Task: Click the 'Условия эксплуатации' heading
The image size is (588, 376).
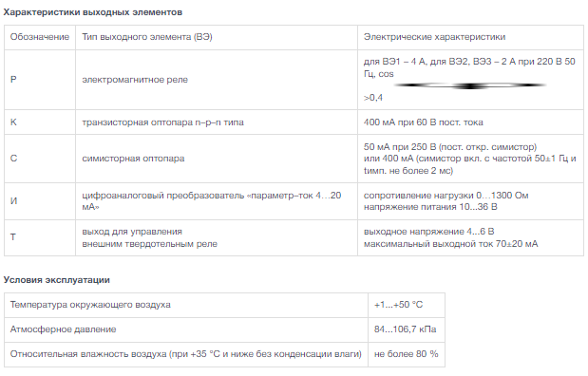Action: (57, 280)
